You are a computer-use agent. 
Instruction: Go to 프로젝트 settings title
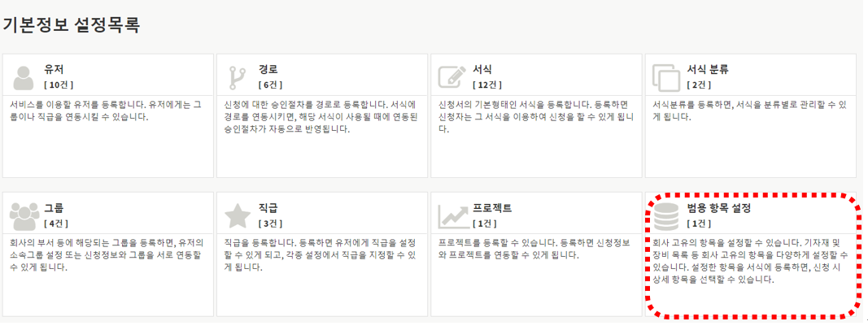coord(492,208)
